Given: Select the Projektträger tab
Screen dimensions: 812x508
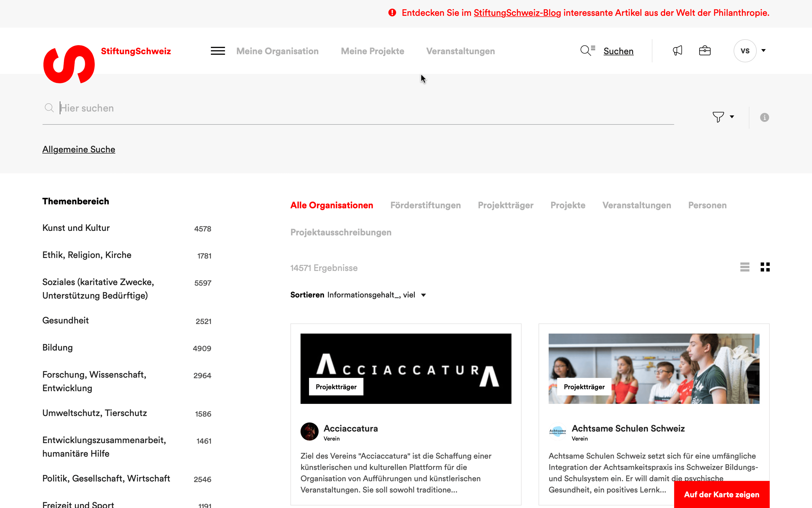Looking at the screenshot, I should click(x=505, y=205).
